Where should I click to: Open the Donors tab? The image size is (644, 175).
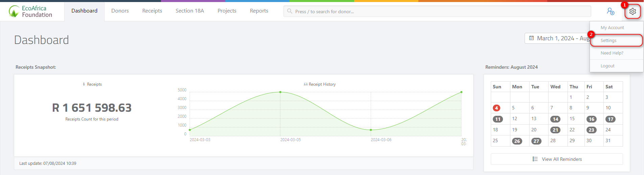[x=120, y=11]
